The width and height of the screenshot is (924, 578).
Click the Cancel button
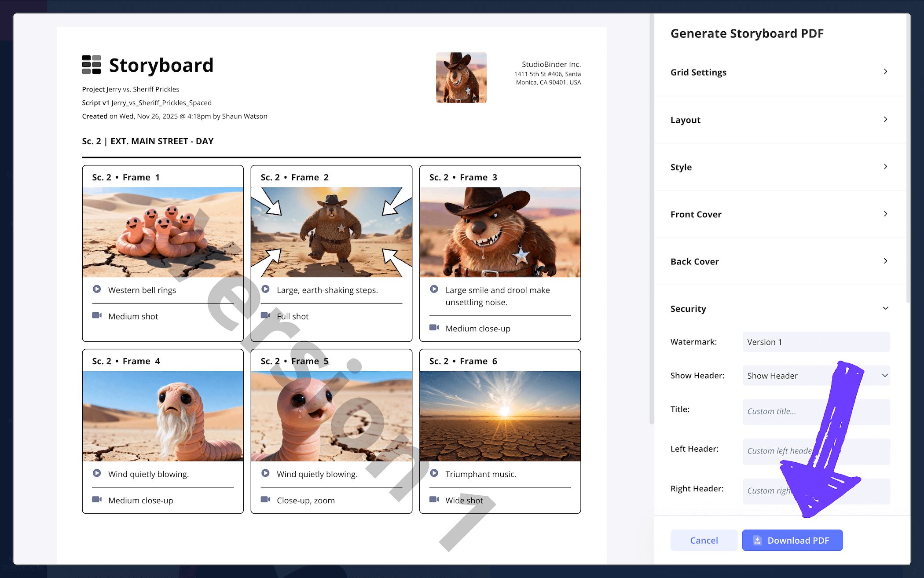704,540
